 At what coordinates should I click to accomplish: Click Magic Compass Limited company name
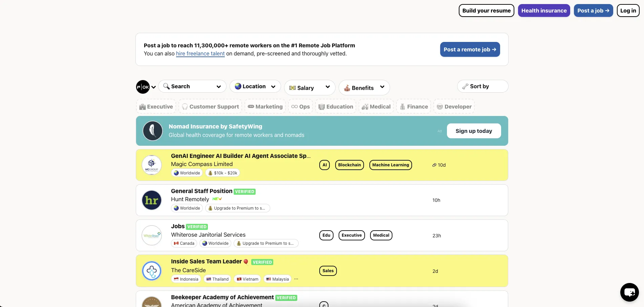tap(202, 164)
